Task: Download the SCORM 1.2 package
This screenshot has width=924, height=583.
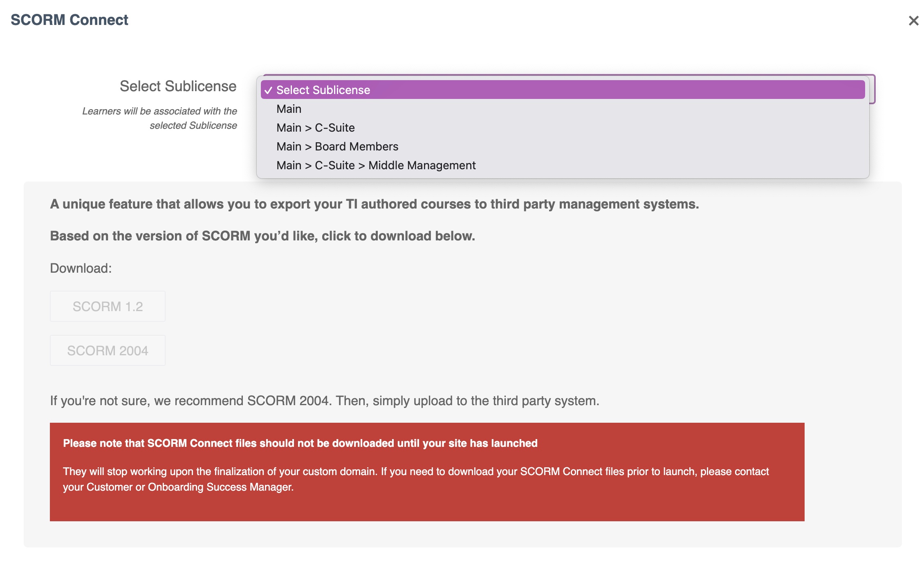Action: pos(108,306)
